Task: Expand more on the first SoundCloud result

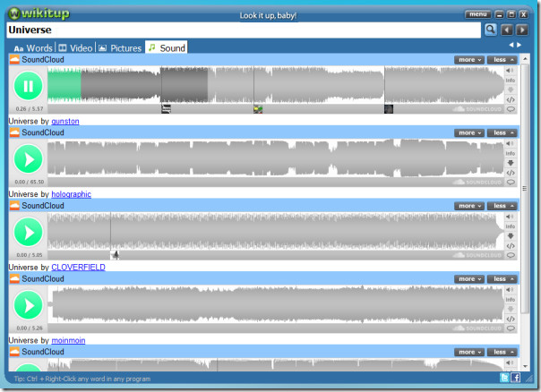Action: (x=469, y=60)
